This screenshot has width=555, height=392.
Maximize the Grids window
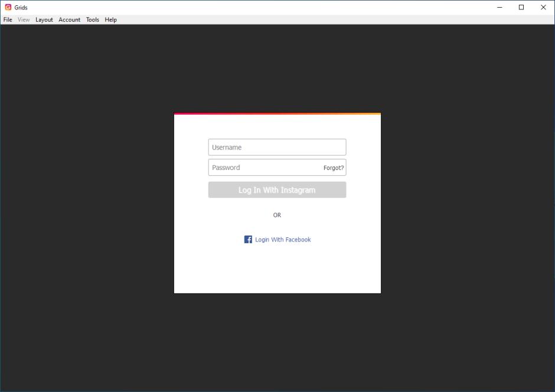click(x=521, y=8)
